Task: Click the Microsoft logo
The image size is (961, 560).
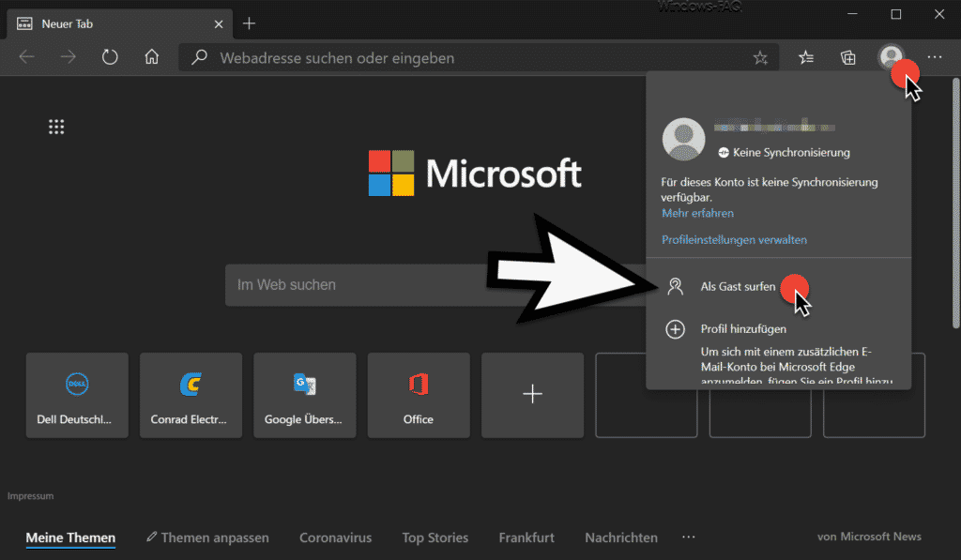Action: pos(475,174)
